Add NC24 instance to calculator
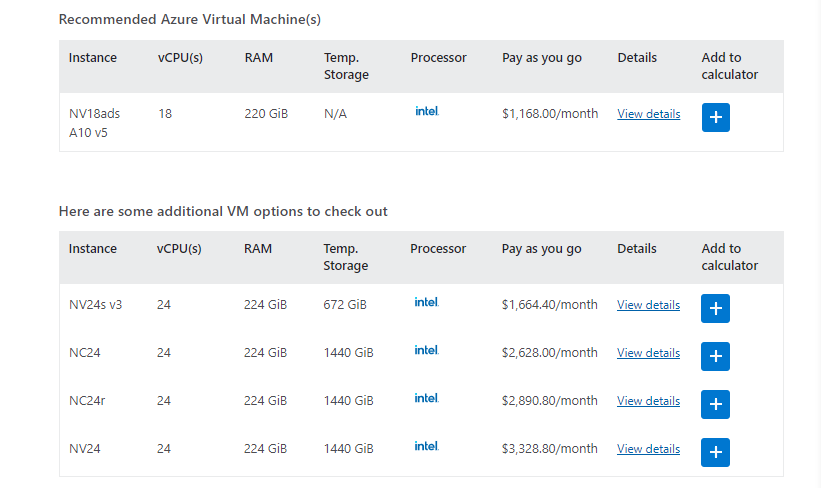Screen dimensions: 821x488 [715, 357]
